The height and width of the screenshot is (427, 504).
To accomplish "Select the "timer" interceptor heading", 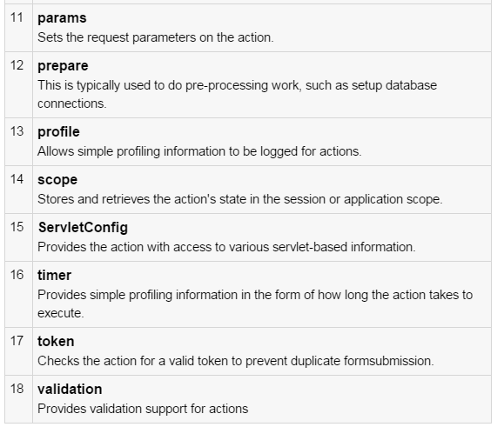I will coord(54,276).
